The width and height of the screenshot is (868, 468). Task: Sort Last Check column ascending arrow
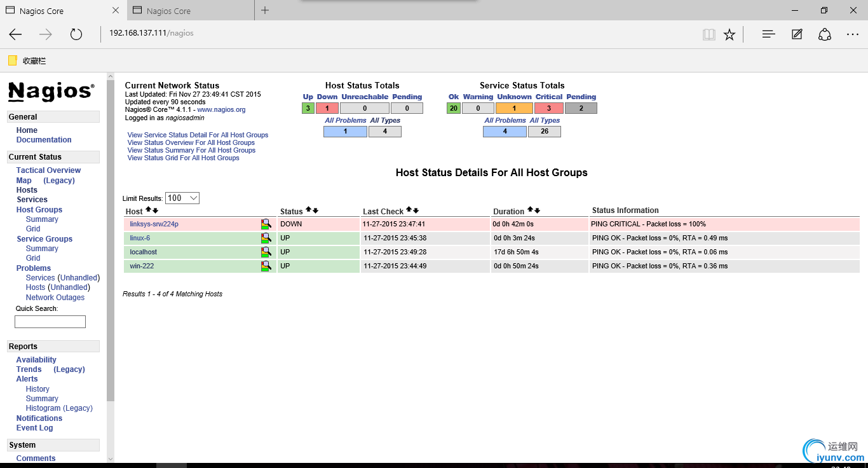[x=409, y=210]
